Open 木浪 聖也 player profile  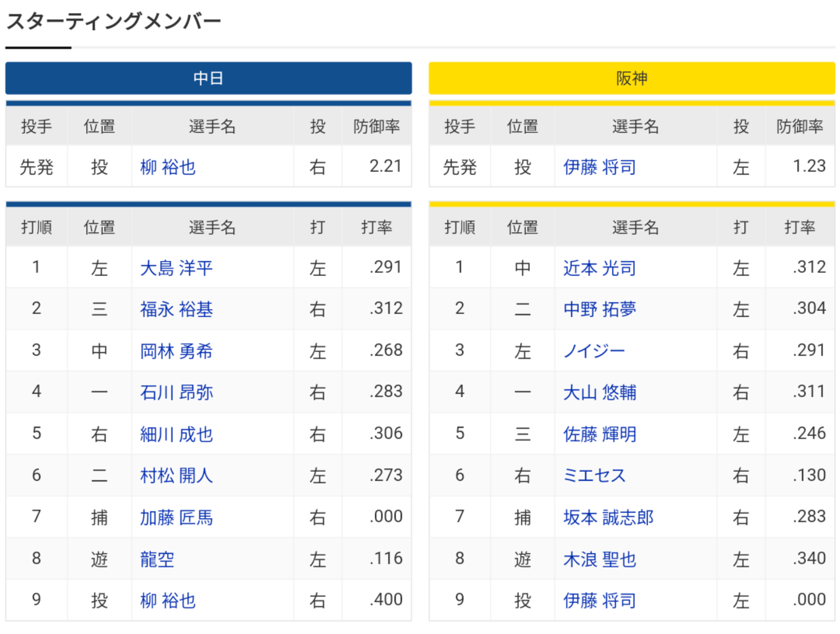(599, 559)
